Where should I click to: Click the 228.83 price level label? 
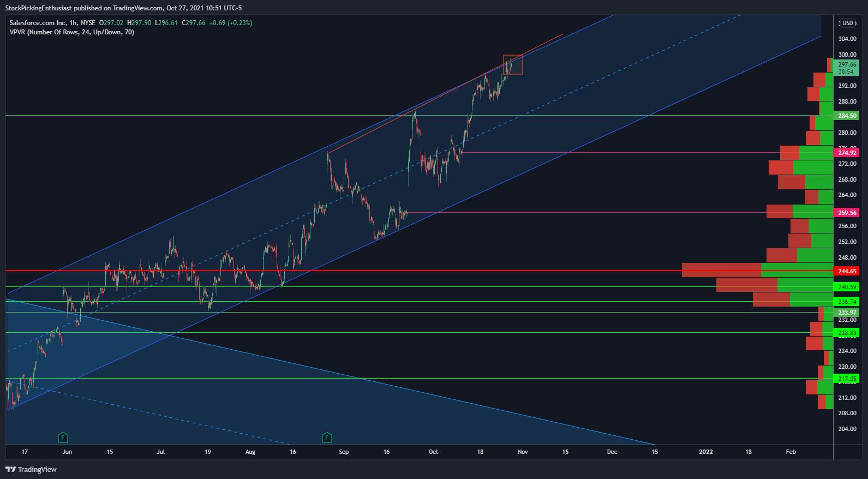847,333
